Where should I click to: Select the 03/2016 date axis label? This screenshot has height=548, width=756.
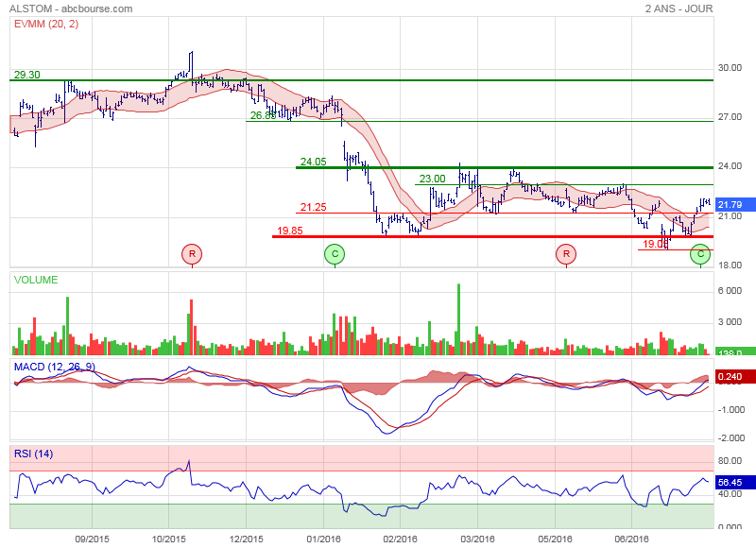[478, 539]
